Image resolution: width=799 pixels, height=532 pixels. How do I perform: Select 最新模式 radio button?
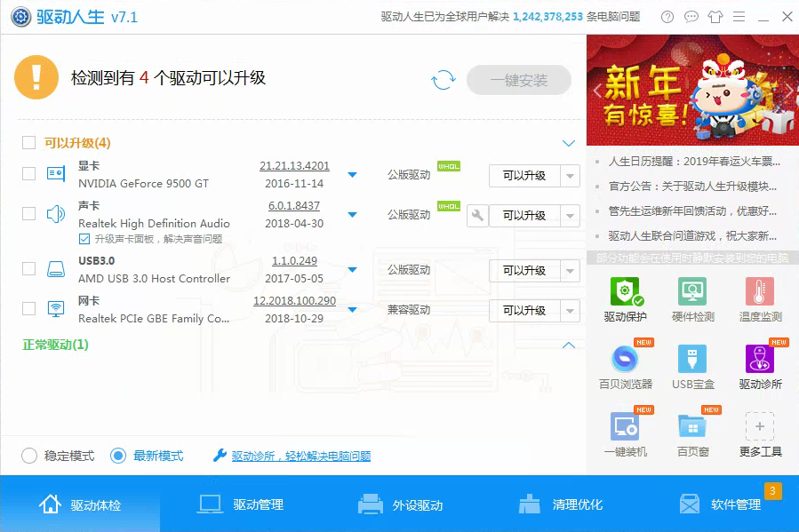117,456
